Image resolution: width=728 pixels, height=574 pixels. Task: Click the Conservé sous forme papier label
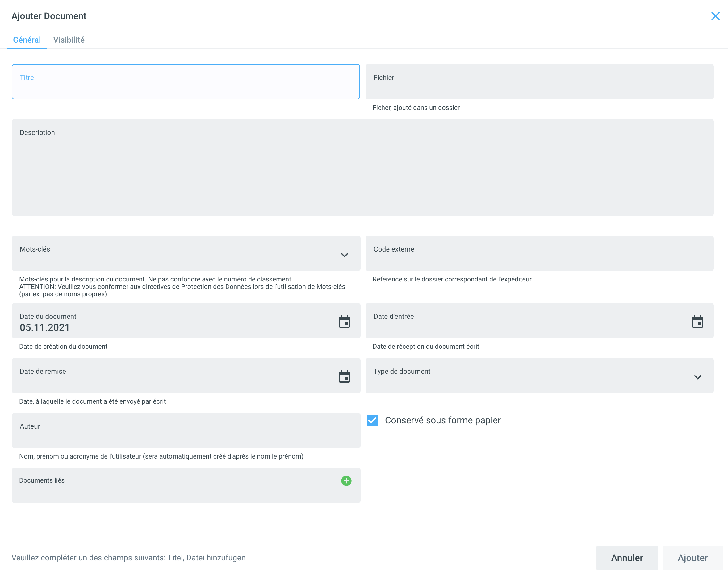(x=442, y=420)
